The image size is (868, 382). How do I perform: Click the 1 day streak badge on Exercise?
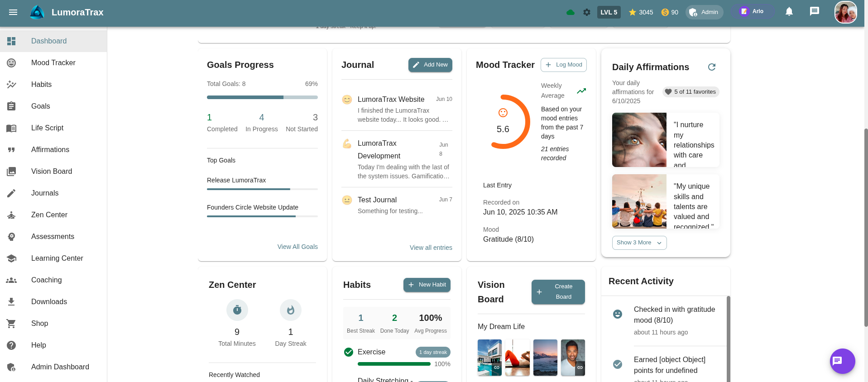pyautogui.click(x=433, y=352)
